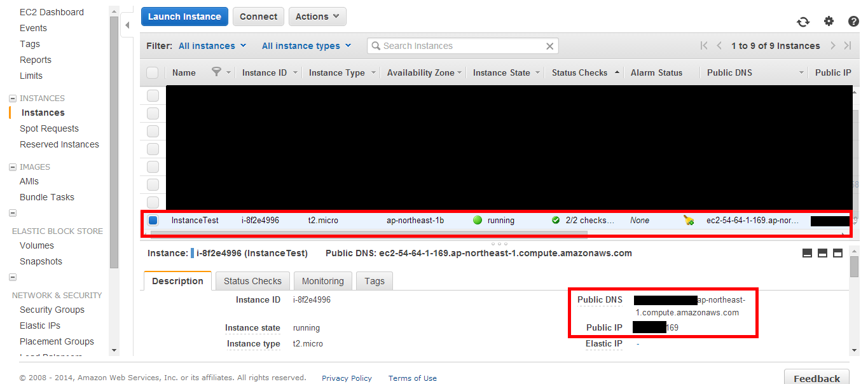Open Reserved Instances in the sidebar
This screenshot has height=384, width=868.
tap(59, 144)
